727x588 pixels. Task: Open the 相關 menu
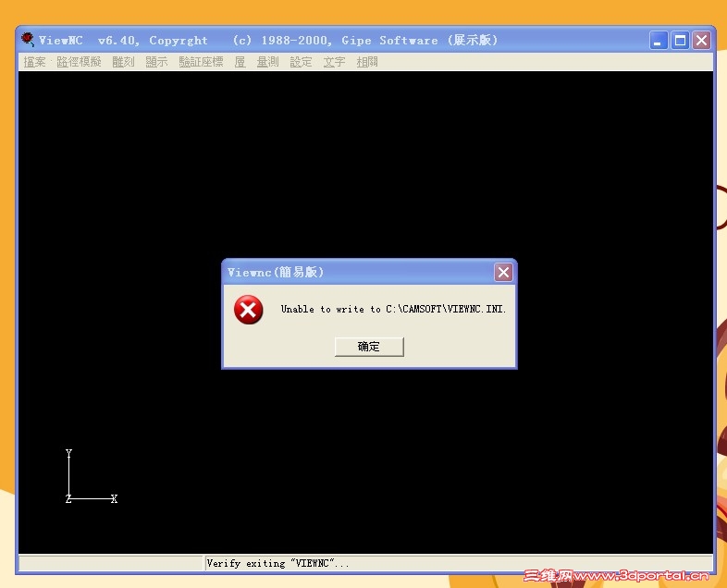[367, 62]
